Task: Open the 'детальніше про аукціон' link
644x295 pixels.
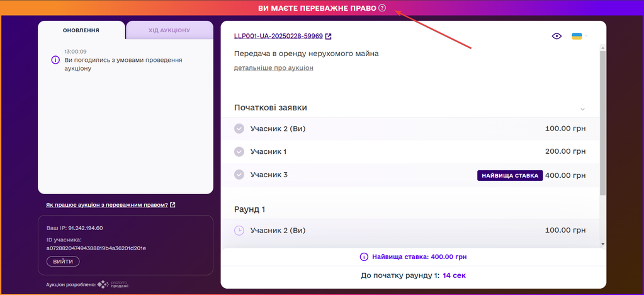Action: [x=273, y=67]
